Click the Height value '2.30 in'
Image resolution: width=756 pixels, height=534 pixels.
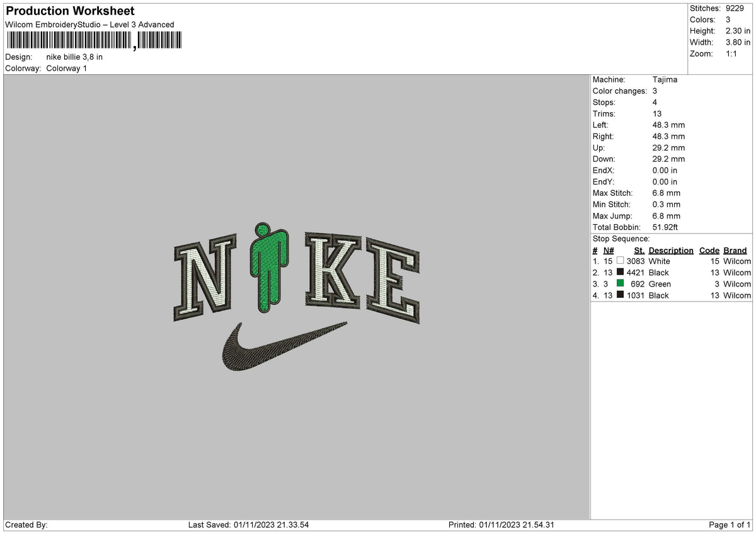point(738,31)
